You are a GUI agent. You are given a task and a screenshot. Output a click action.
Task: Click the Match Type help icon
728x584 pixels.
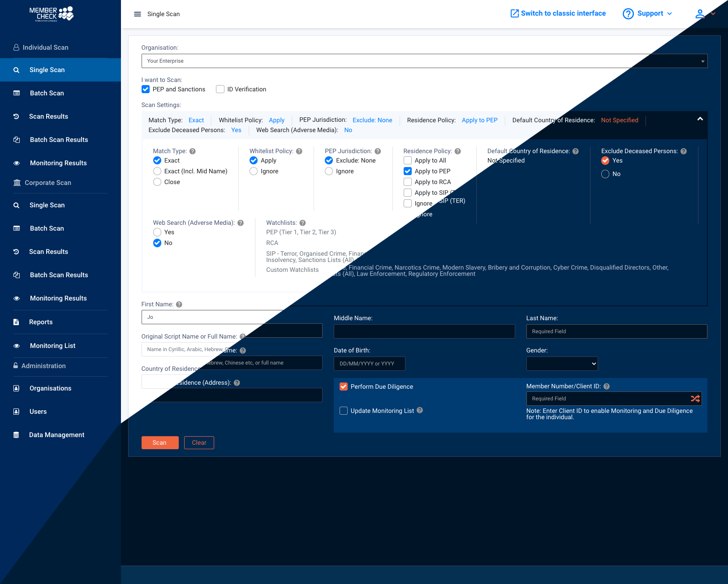pyautogui.click(x=193, y=151)
